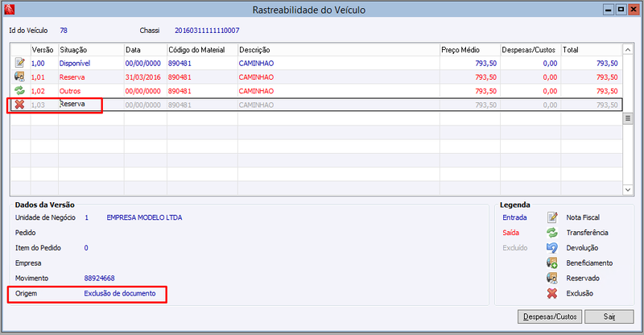The height and width of the screenshot is (335, 644).
Task: Click the Item do Pedido value 0
Action: (x=86, y=248)
